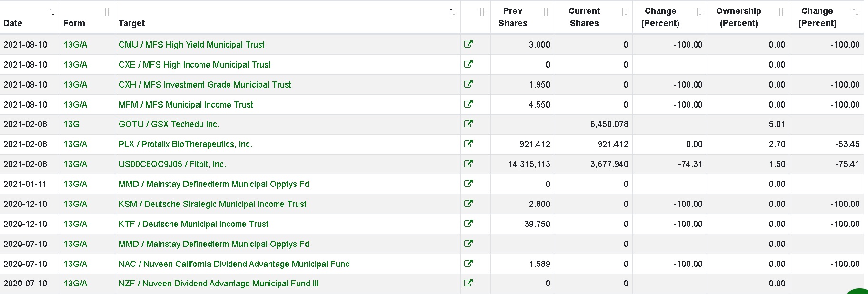Open external link icon for CMU row
The width and height of the screenshot is (868, 294).
coord(469,44)
